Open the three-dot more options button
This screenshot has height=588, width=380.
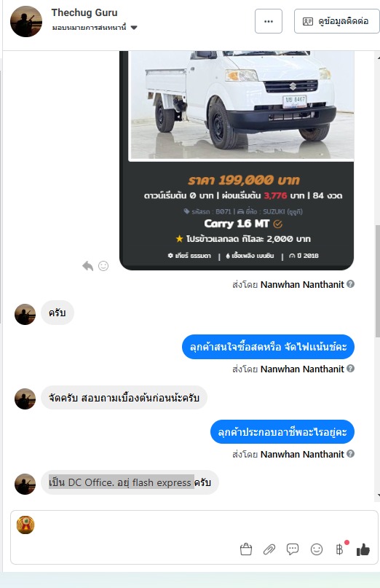coord(269,21)
